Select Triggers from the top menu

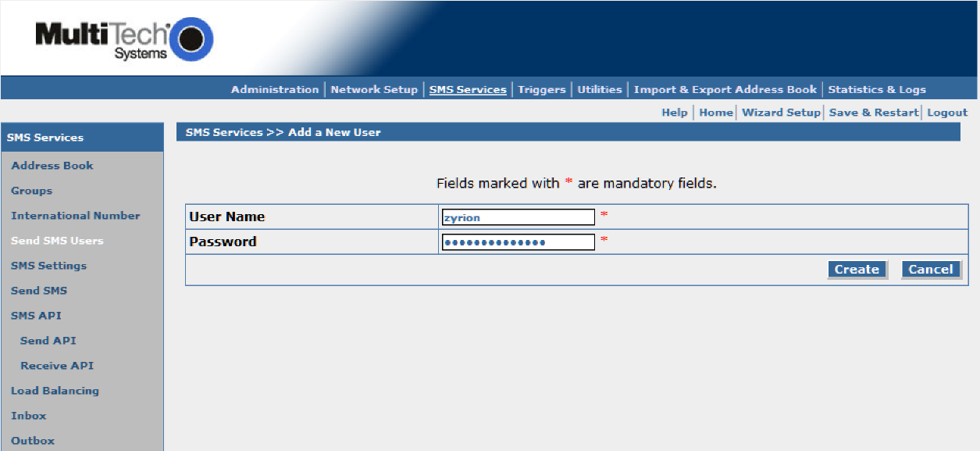click(x=541, y=90)
